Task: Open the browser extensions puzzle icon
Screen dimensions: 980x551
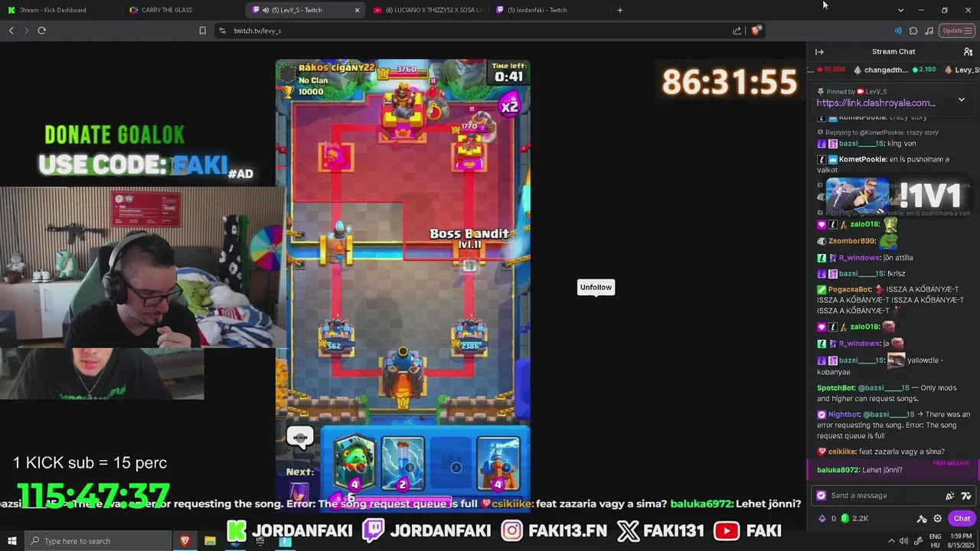Action: (913, 31)
